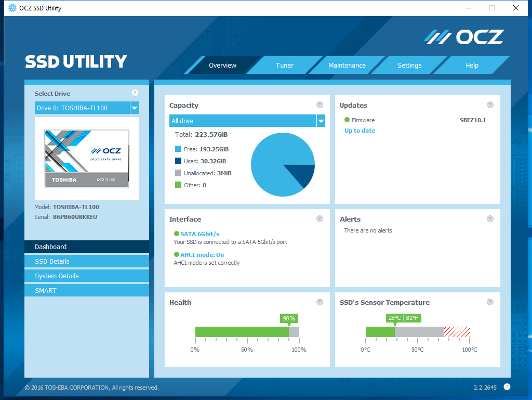
Task: Click the gray Unallocated legend swatch
Action: pyautogui.click(x=178, y=173)
